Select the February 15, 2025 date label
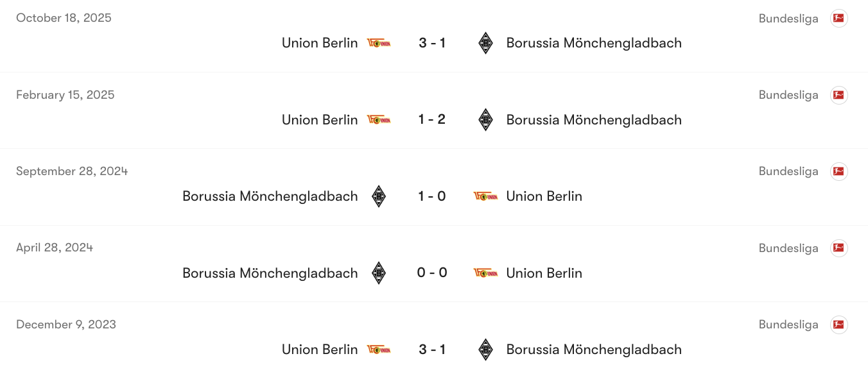Image resolution: width=868 pixels, height=372 pixels. pos(65,94)
